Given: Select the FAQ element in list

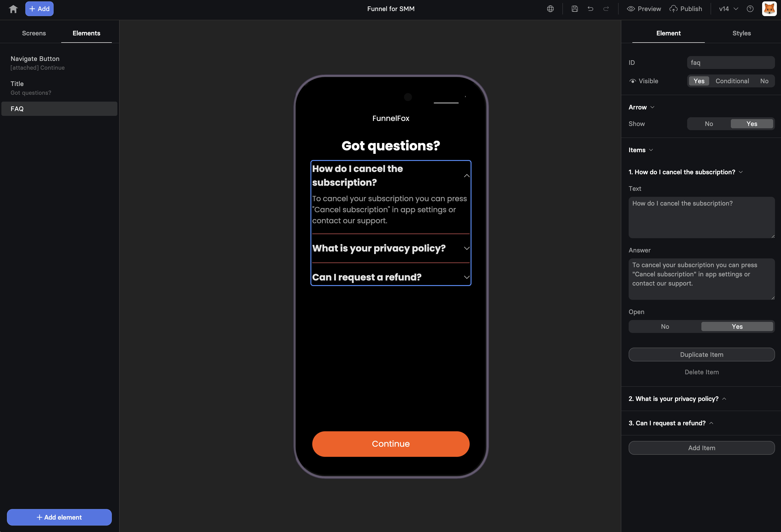Looking at the screenshot, I should click(x=59, y=109).
